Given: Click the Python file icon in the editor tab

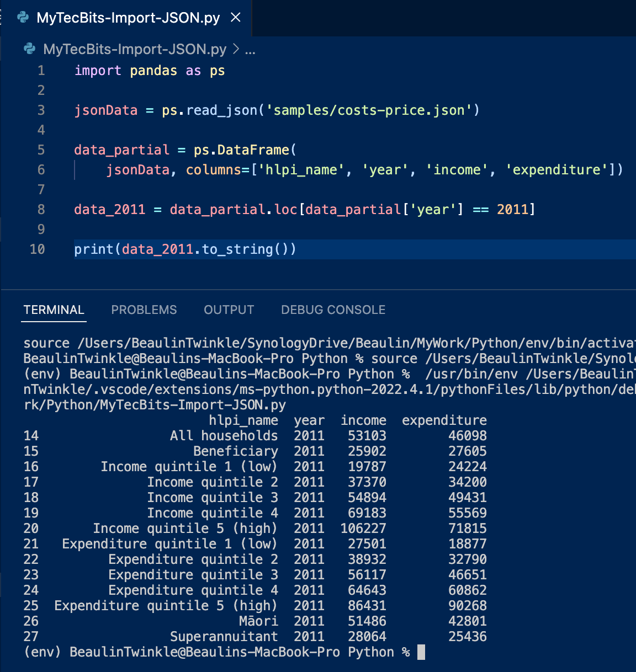Looking at the screenshot, I should pyautogui.click(x=23, y=18).
